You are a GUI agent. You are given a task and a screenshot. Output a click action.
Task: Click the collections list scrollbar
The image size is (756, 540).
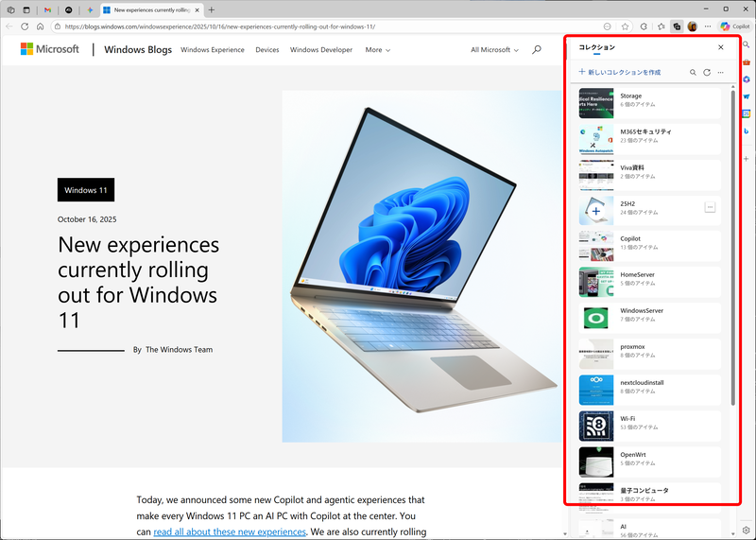[x=733, y=247]
